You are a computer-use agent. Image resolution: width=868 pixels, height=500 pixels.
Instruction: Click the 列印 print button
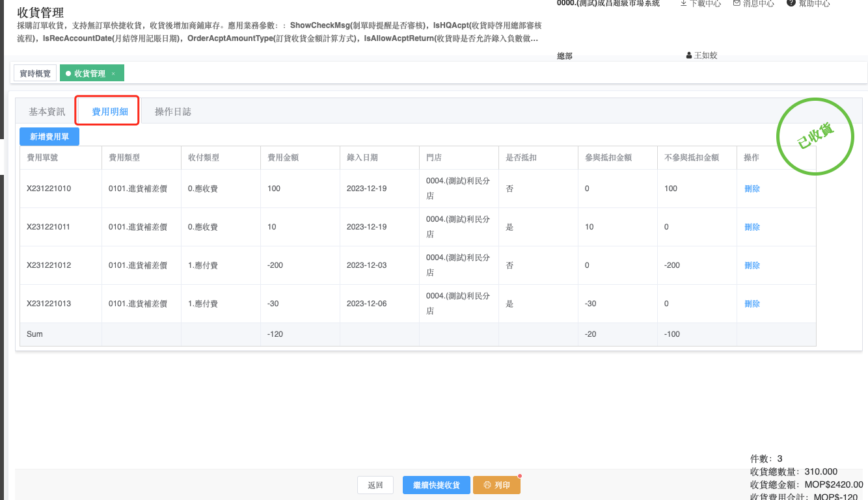[x=496, y=485]
